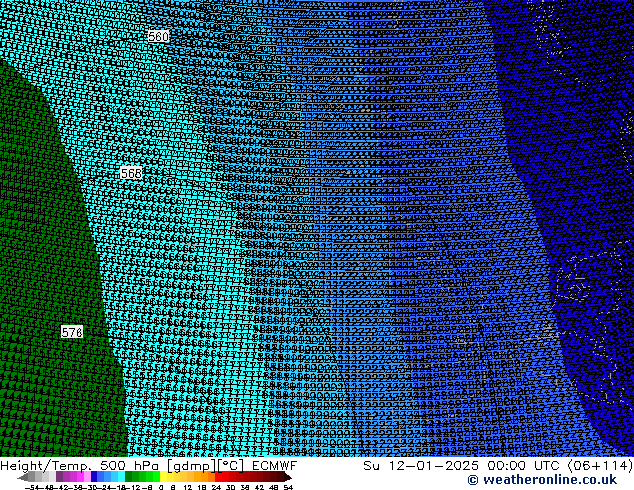This screenshot has width=634, height=490.
Task: Click the ECMWF model name
Action: [275, 465]
